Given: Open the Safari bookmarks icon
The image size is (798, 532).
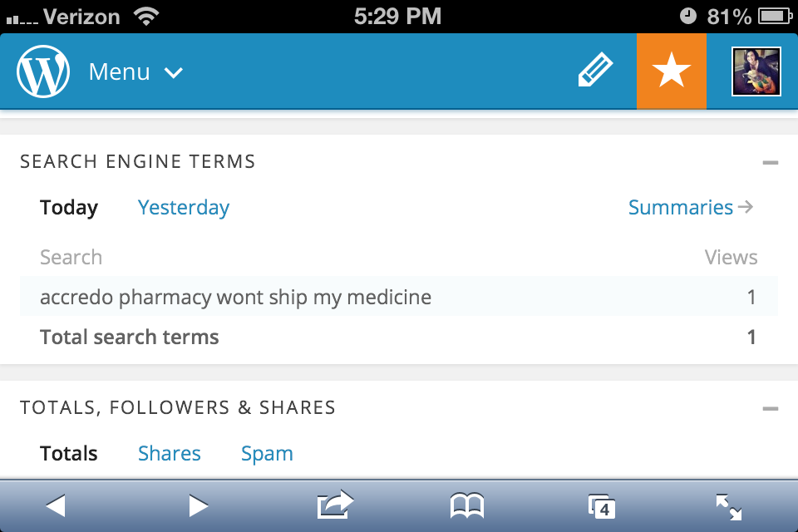Looking at the screenshot, I should point(466,505).
